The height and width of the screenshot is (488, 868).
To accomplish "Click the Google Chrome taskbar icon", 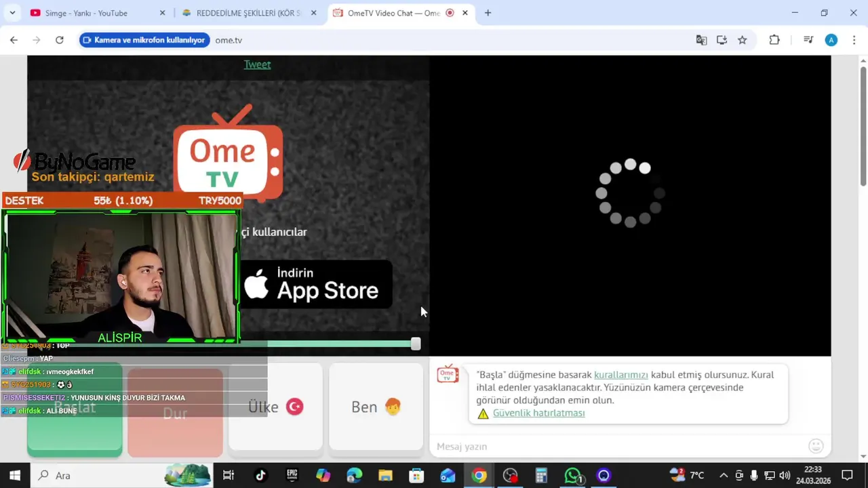I will (x=479, y=475).
